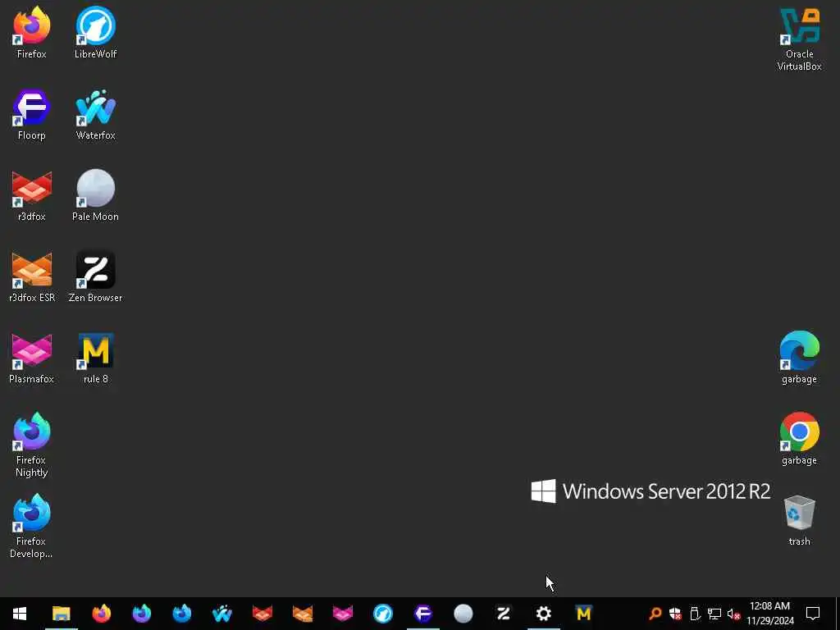The width and height of the screenshot is (840, 630).
Task: Click the trash recycle bin icon
Action: pos(799,521)
